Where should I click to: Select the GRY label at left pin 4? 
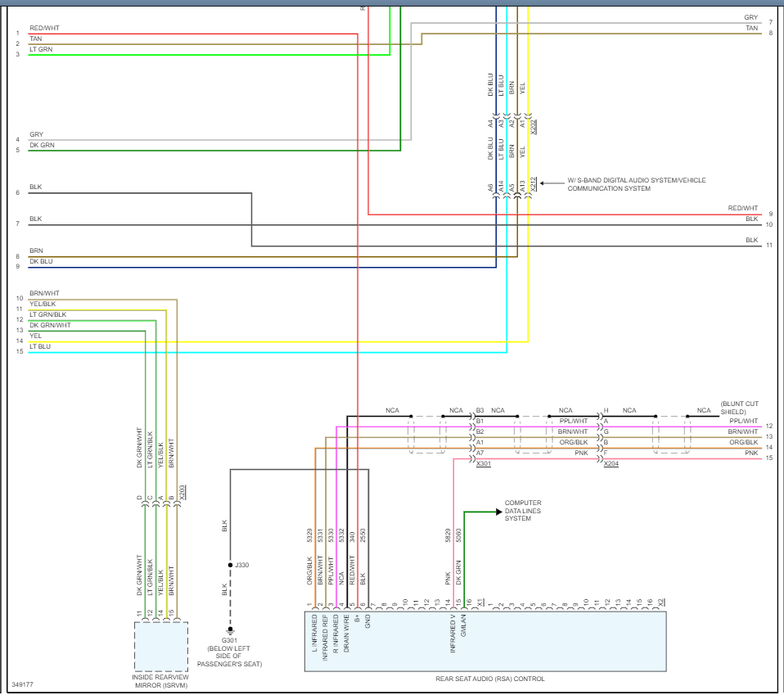pyautogui.click(x=37, y=134)
